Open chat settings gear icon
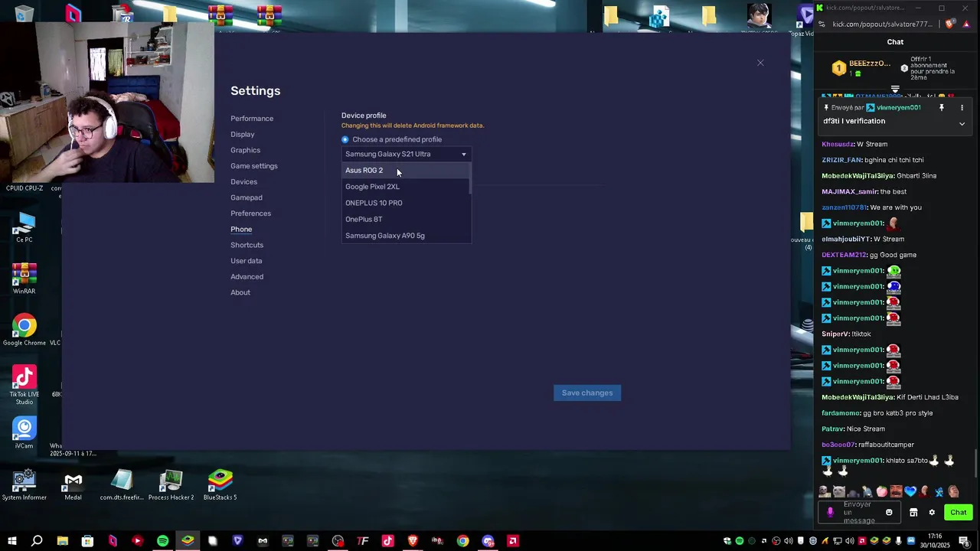 pos(932,513)
